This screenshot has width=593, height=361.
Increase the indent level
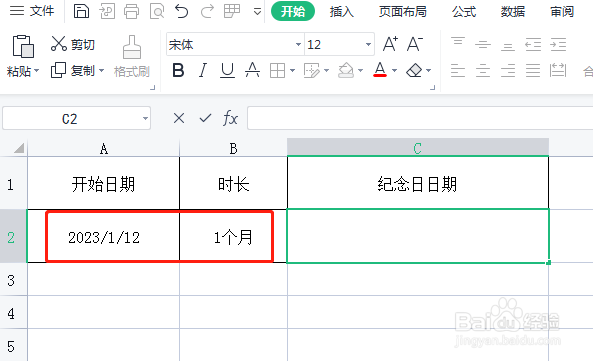[558, 45]
